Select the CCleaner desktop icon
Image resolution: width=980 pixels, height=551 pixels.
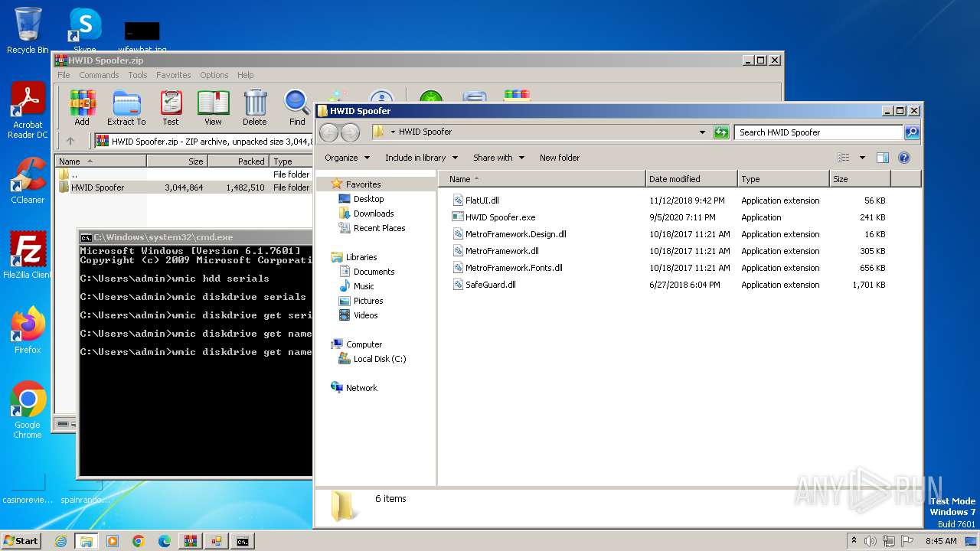coord(28,181)
